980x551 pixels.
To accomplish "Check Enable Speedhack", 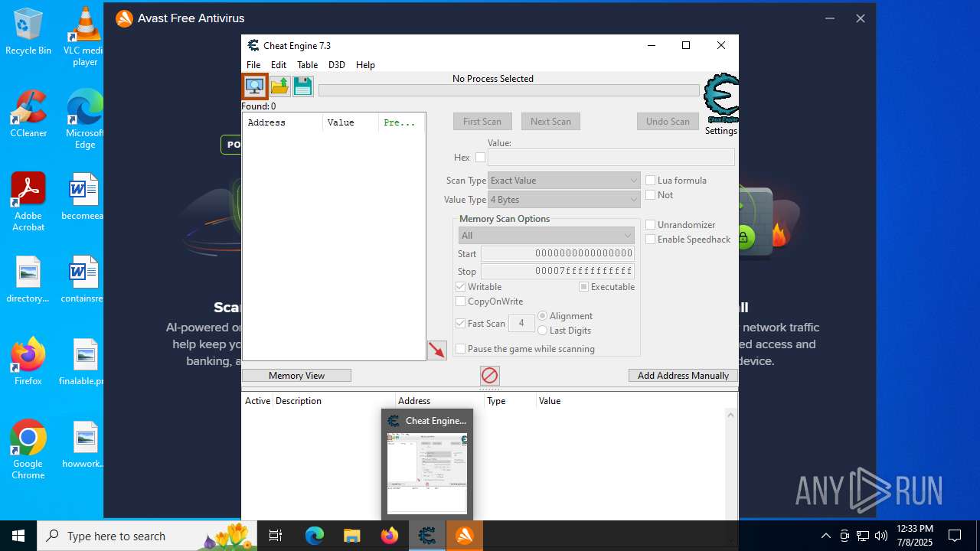I will tap(651, 240).
